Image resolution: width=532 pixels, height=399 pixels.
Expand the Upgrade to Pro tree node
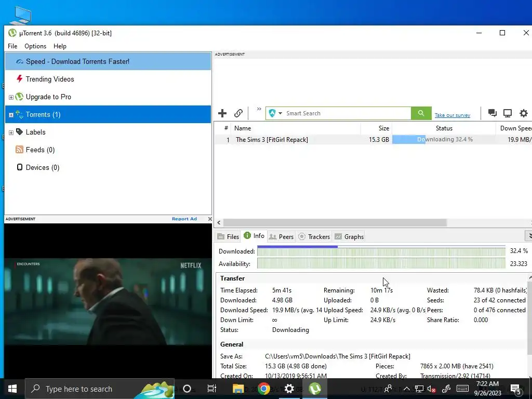11,97
